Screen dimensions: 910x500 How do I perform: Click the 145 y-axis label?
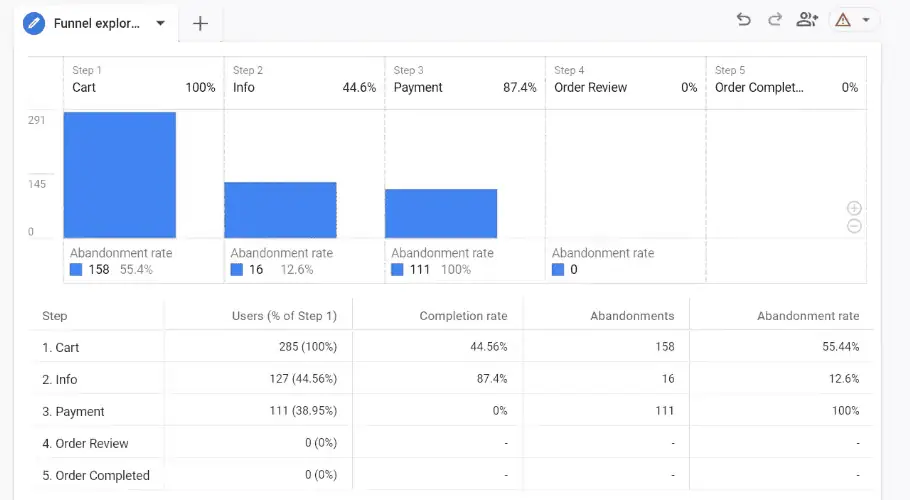[37, 184]
